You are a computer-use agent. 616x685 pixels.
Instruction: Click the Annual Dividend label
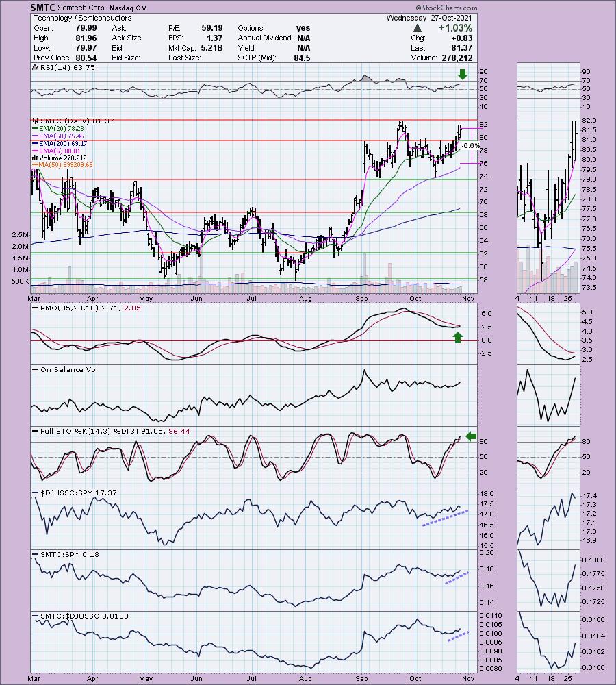pyautogui.click(x=265, y=38)
